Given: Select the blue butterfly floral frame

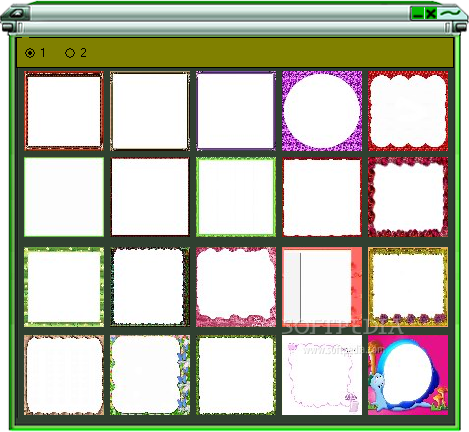Looking at the screenshot, I should point(150,375).
